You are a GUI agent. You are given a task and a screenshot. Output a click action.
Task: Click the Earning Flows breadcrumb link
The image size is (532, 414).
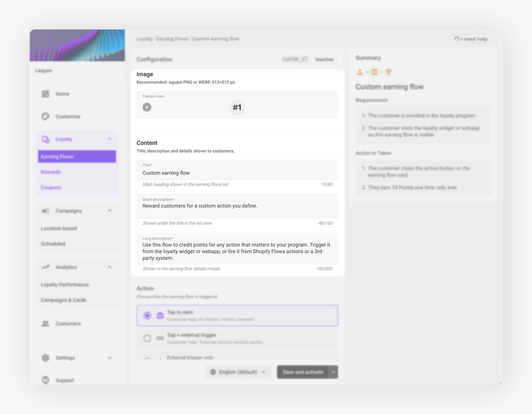[x=173, y=39]
